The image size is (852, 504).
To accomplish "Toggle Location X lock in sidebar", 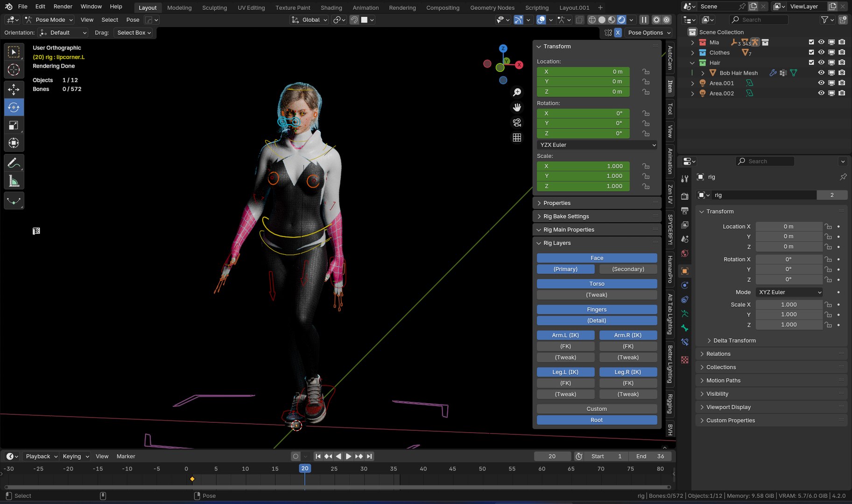I will point(646,71).
